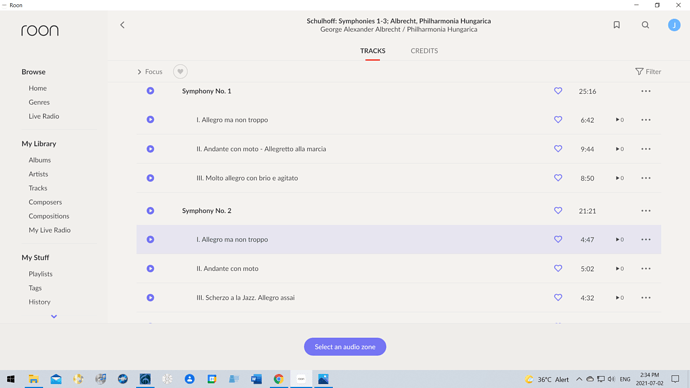Viewport: 690px width, 388px height.
Task: Select the TRACKS tab
Action: click(x=372, y=51)
